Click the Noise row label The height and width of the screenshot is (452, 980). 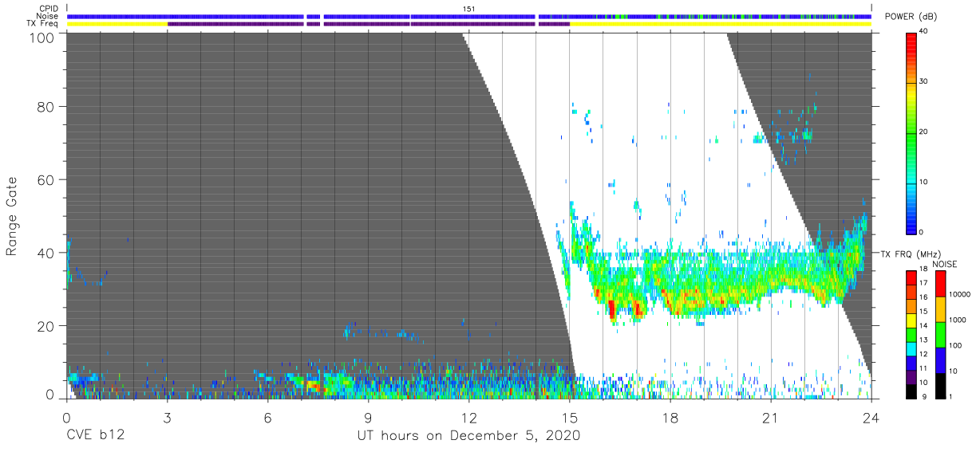click(x=46, y=16)
